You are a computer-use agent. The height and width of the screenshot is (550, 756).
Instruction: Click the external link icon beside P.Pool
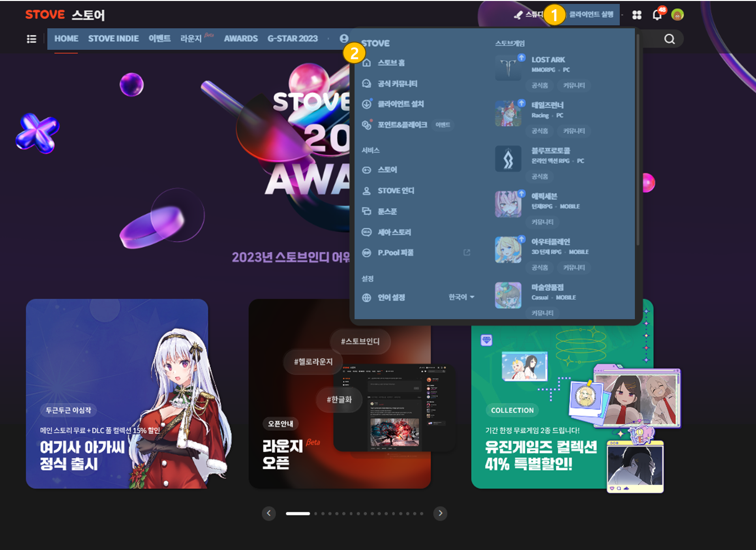click(467, 252)
